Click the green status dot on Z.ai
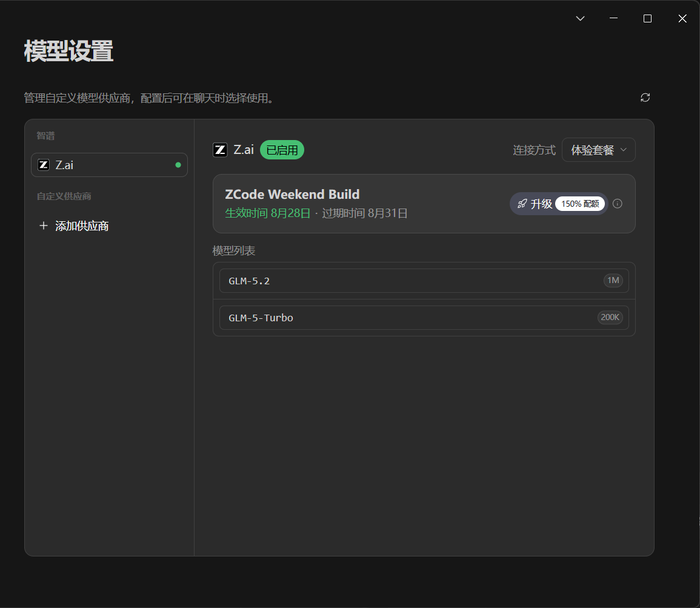This screenshot has width=700, height=608. click(x=178, y=165)
